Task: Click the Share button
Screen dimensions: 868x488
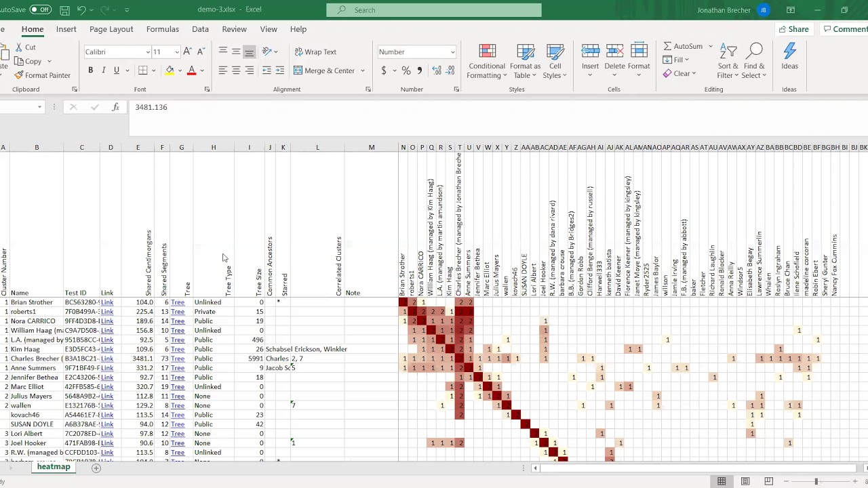Action: point(793,29)
